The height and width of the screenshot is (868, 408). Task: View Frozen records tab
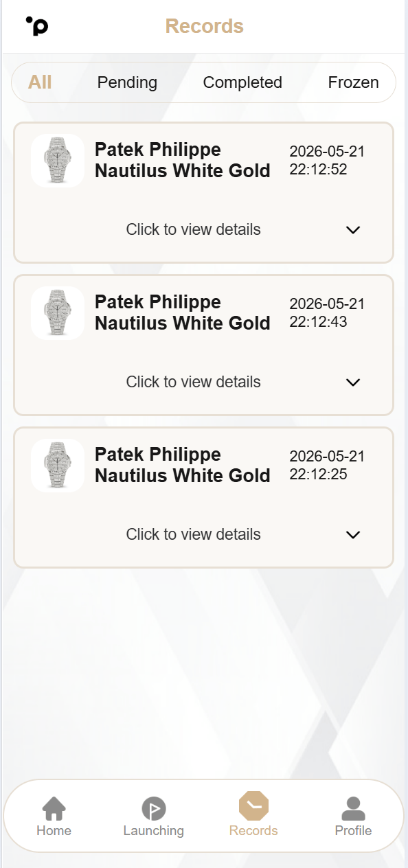(353, 82)
